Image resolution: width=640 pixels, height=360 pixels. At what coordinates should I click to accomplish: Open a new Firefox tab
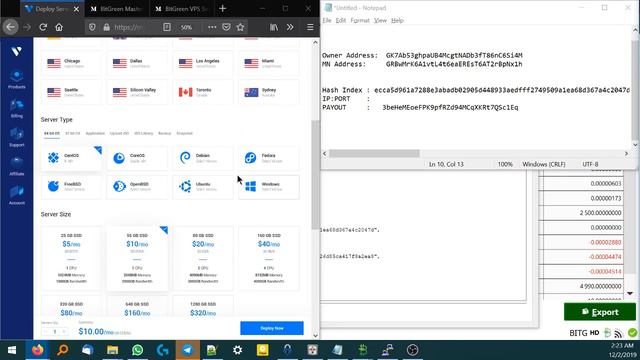(222, 9)
